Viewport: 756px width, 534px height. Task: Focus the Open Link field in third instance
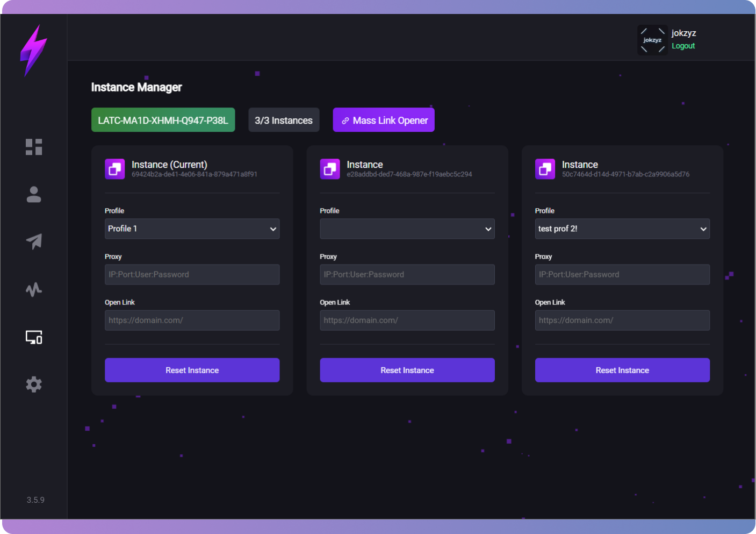622,320
